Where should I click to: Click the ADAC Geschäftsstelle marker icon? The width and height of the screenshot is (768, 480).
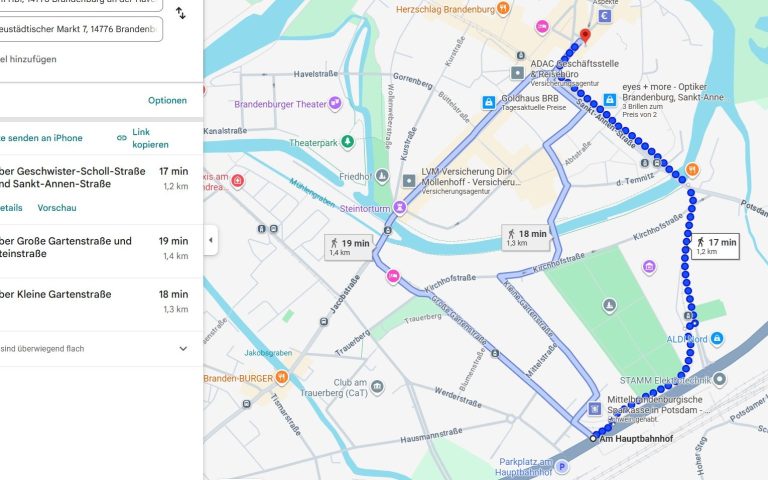click(x=518, y=73)
